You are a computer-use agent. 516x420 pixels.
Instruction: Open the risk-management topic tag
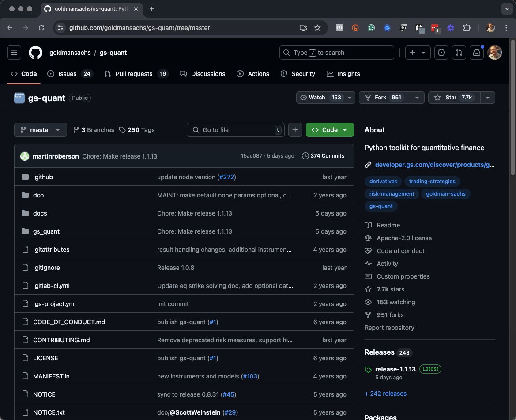[392, 194]
